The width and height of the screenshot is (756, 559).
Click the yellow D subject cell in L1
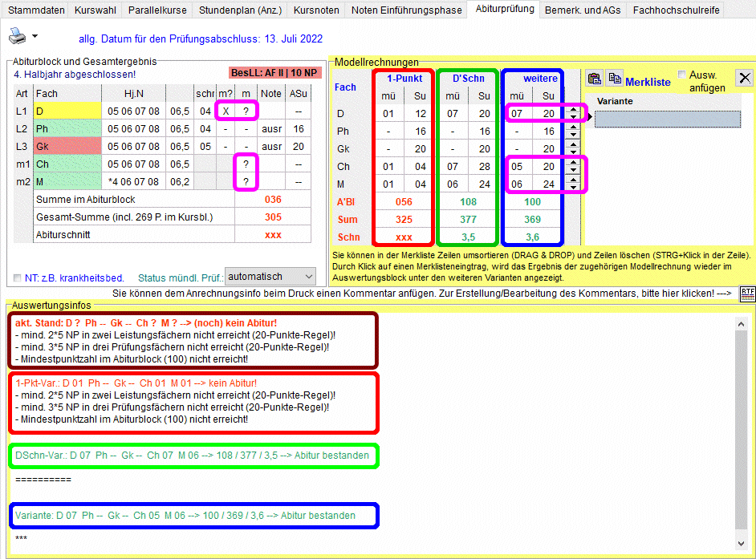coord(67,111)
